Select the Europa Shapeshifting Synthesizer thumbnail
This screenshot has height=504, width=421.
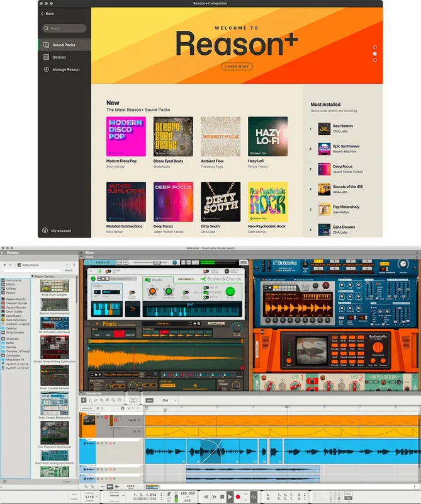pos(55,347)
